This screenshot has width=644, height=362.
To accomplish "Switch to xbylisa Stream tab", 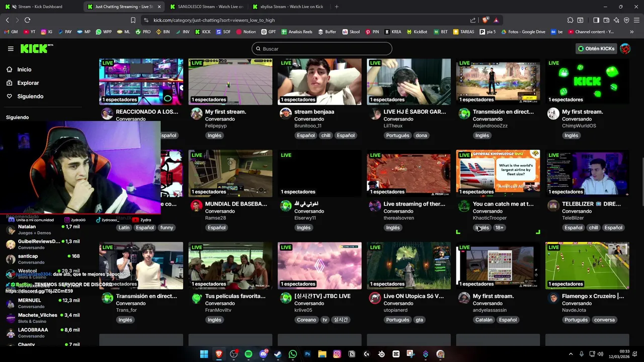I will (x=288, y=7).
